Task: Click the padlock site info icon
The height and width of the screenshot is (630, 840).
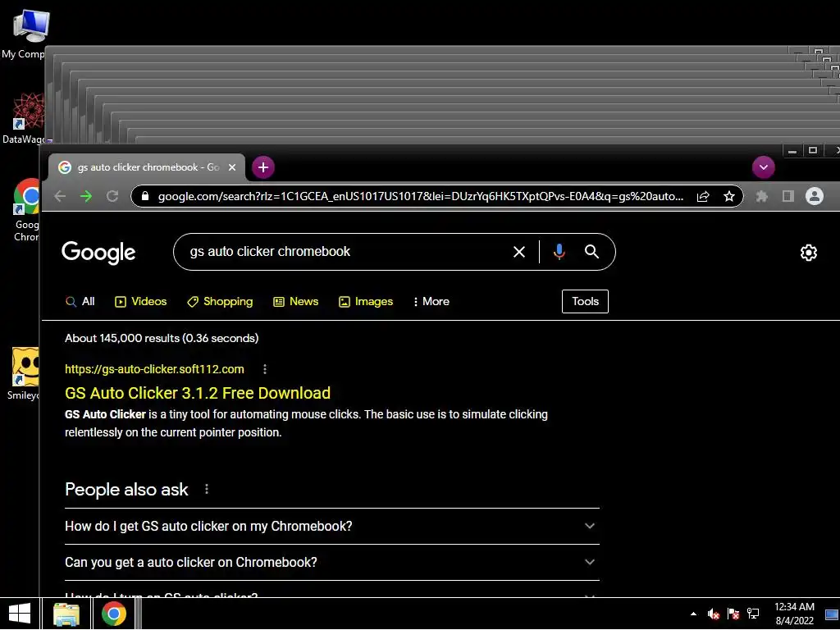Action: [x=144, y=196]
